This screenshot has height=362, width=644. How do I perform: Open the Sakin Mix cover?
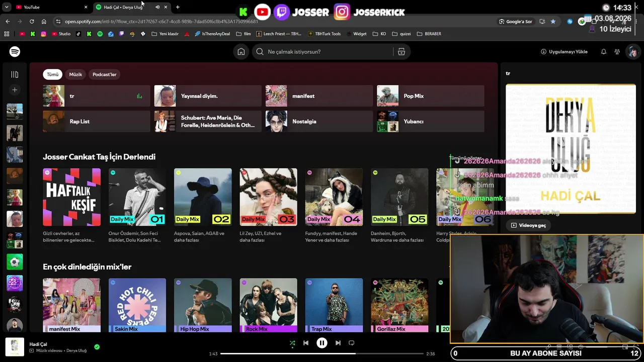click(137, 305)
